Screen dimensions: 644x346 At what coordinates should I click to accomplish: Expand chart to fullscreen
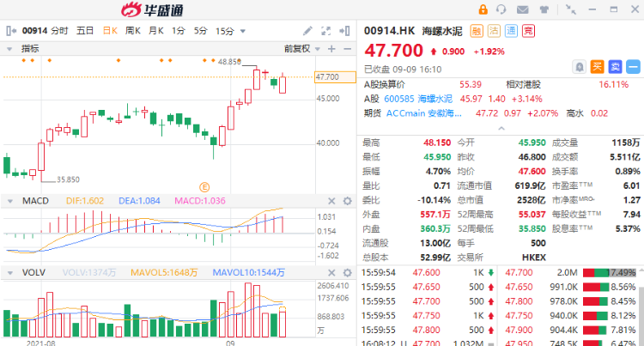coord(325,31)
